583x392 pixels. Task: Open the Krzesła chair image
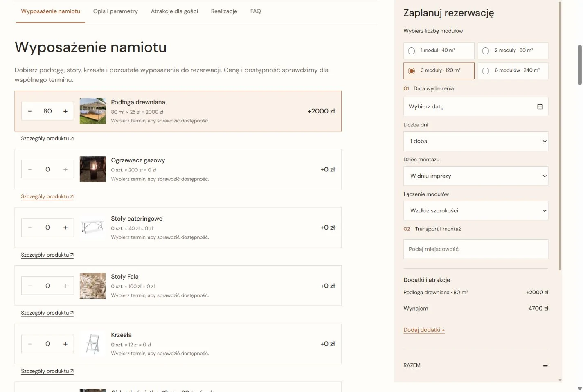(92, 344)
